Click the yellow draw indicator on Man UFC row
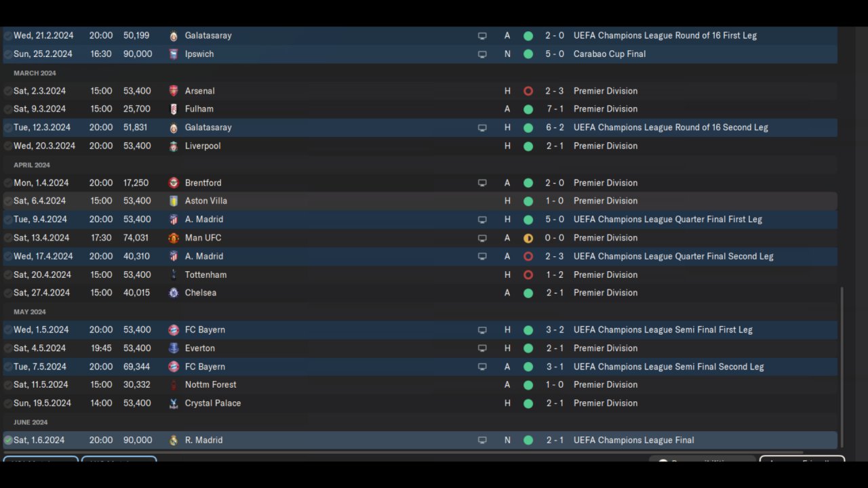 (528, 238)
